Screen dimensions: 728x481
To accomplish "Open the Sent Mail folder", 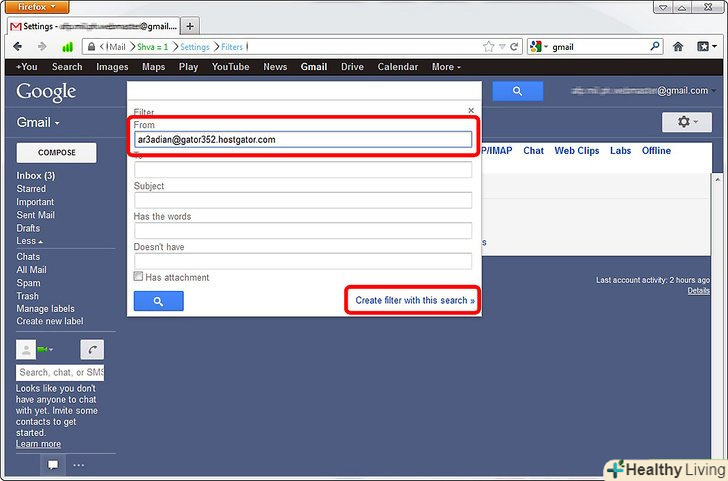I will [x=35, y=215].
